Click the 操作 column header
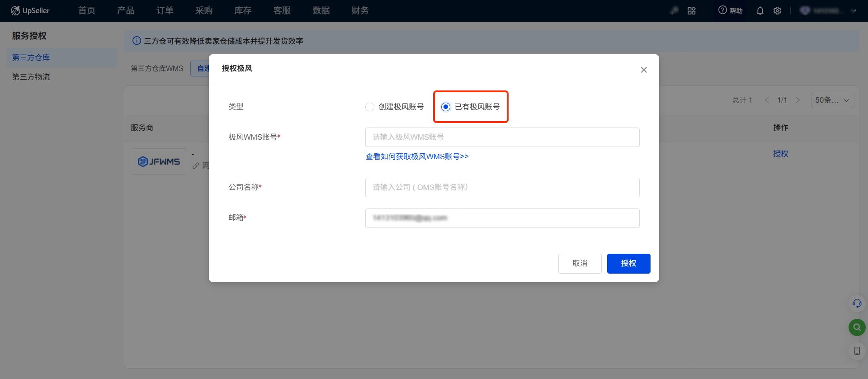Screen dimensions: 868x379 point(781,128)
